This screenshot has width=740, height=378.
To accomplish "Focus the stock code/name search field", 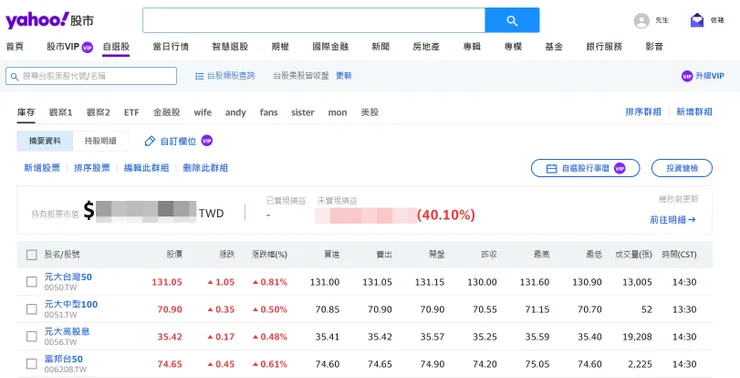I will [91, 76].
